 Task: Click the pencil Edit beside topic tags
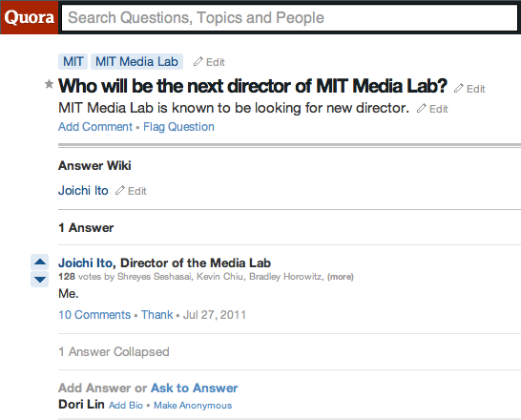click(x=209, y=62)
